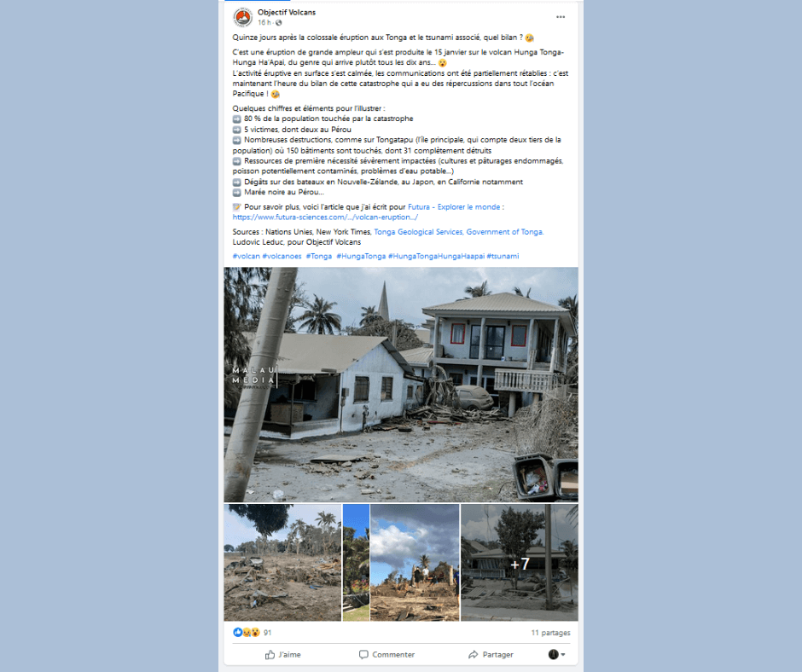802x672 pixels.
Task: Open the Objectif Volcans page name
Action: pyautogui.click(x=287, y=12)
